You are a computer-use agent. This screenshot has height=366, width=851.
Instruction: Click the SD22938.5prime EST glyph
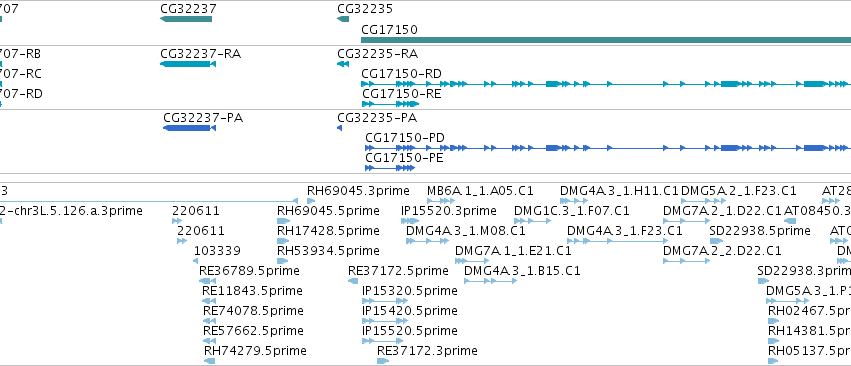coord(716,241)
